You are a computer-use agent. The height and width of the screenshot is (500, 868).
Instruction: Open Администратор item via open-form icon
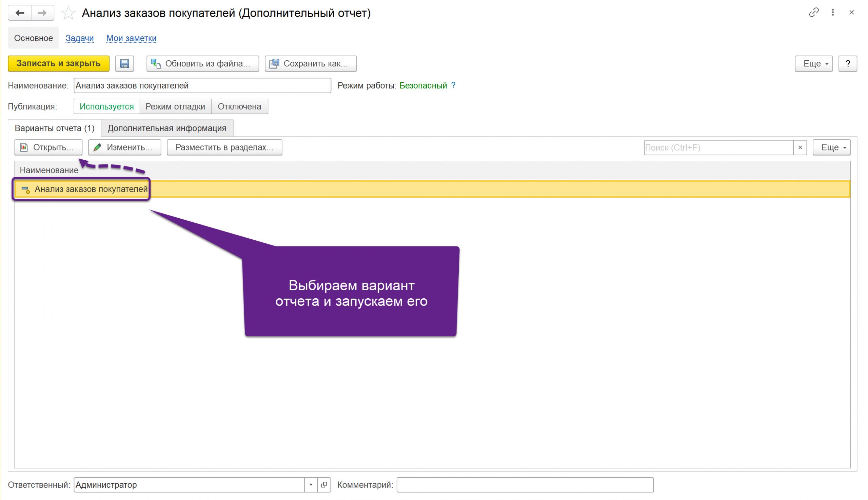(x=324, y=484)
